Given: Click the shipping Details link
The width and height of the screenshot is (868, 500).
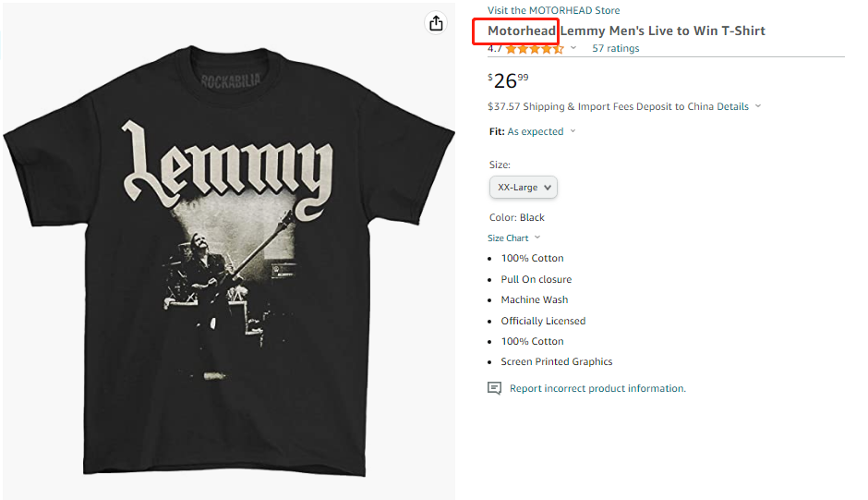Looking at the screenshot, I should (732, 106).
